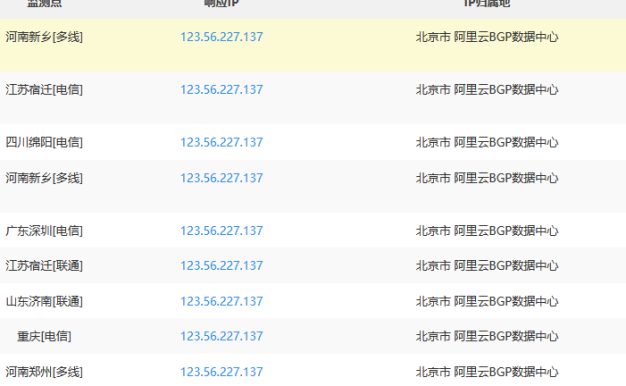Select 广东深圳[电信] monitor point cell
This screenshot has width=626, height=386.
pos(44,231)
